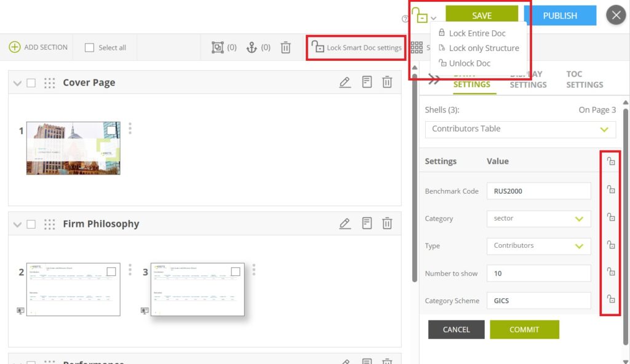Open the Category sector dropdown

click(539, 218)
